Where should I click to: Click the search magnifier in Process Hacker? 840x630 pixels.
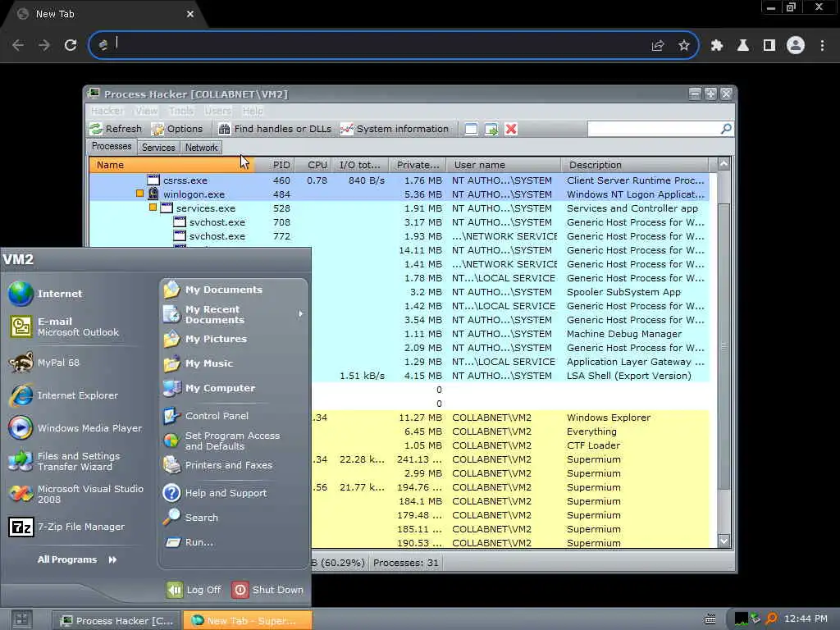pos(726,129)
